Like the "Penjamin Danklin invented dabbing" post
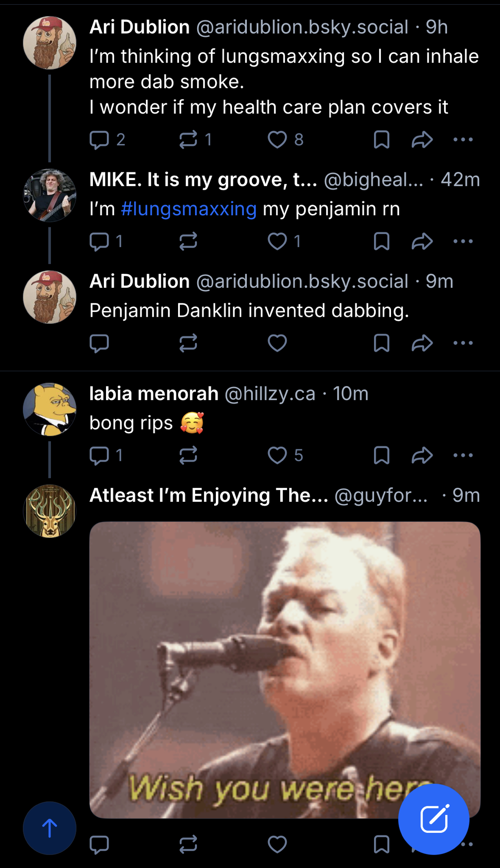500x868 pixels. (277, 343)
